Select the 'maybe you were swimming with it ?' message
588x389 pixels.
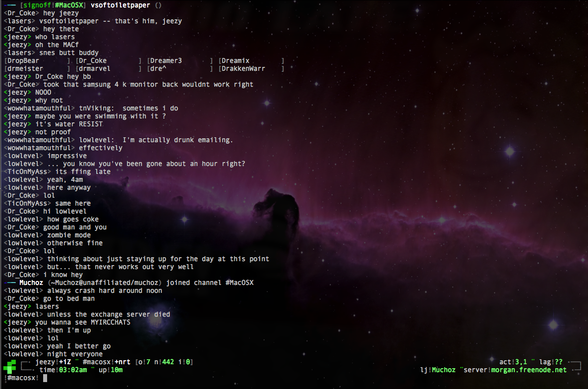(x=101, y=116)
